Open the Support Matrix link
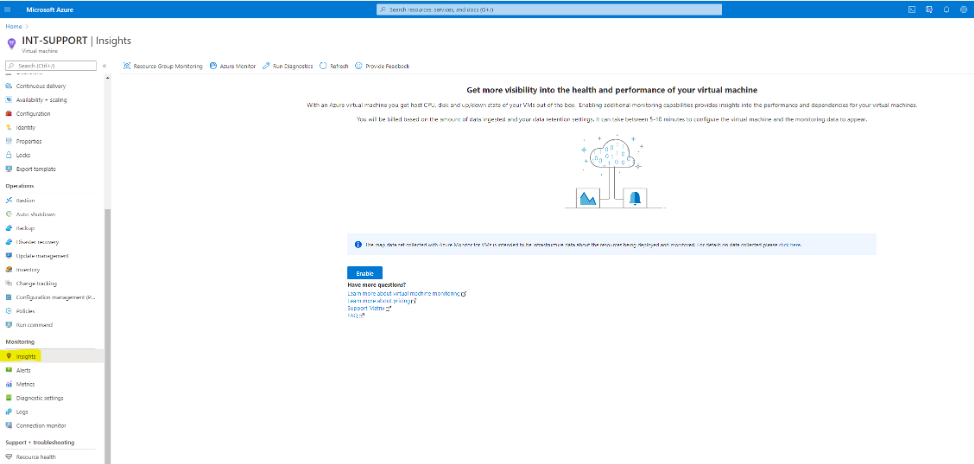The width and height of the screenshot is (974, 464). 366,308
